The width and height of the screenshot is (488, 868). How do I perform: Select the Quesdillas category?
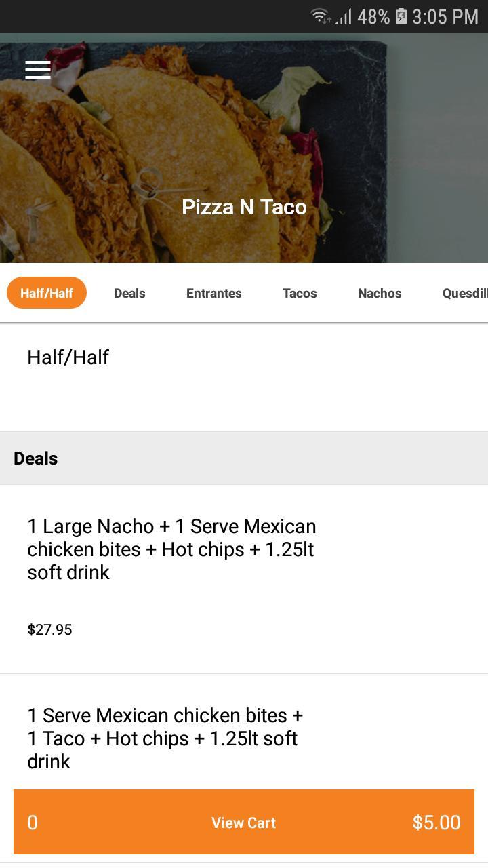466,293
